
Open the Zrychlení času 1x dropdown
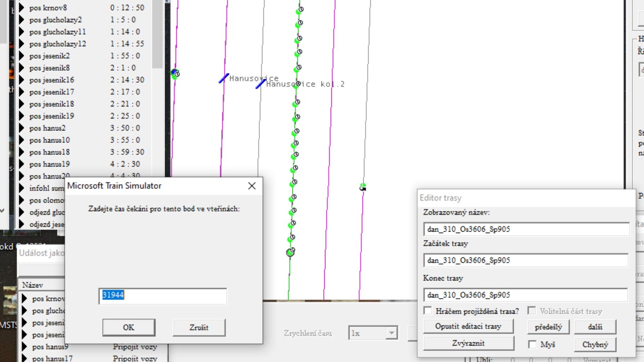[391, 333]
